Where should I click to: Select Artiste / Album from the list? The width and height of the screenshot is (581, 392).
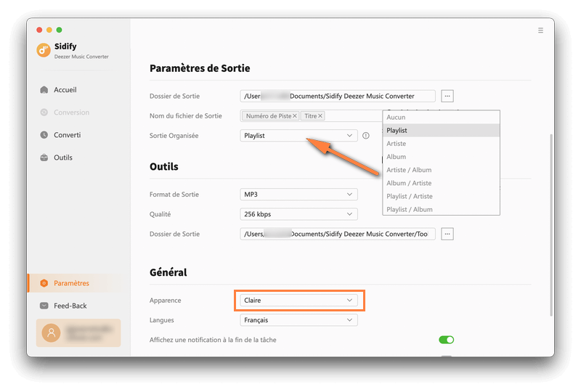pos(409,170)
